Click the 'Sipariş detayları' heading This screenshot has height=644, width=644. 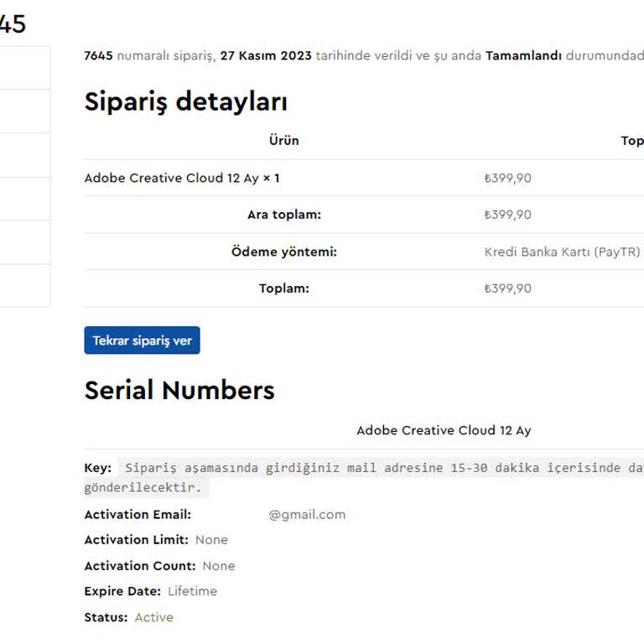[x=185, y=101]
